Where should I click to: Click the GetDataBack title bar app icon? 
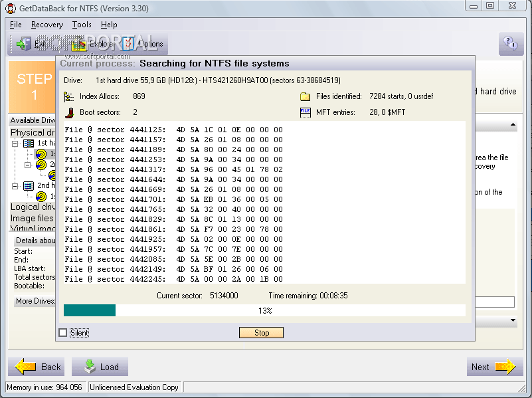click(x=11, y=8)
